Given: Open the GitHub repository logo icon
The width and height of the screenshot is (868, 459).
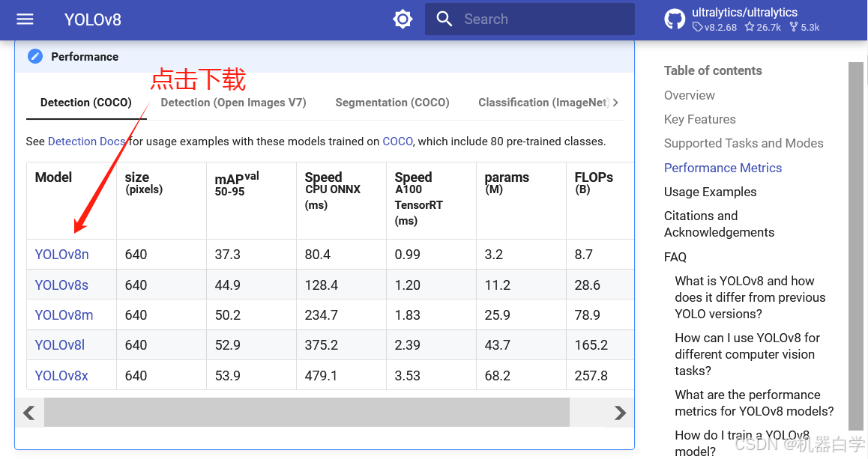Looking at the screenshot, I should click(675, 19).
